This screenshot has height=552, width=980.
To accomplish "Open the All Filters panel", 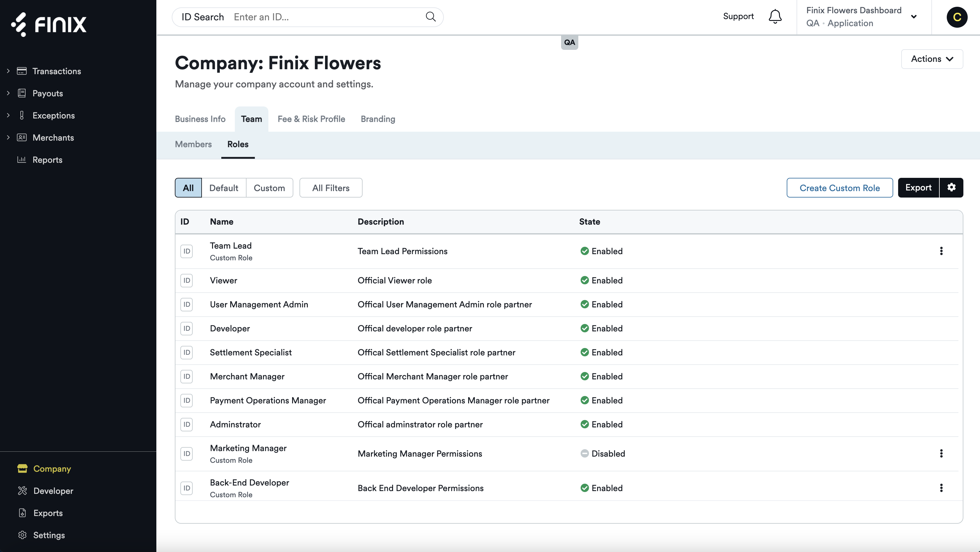I will click(331, 188).
